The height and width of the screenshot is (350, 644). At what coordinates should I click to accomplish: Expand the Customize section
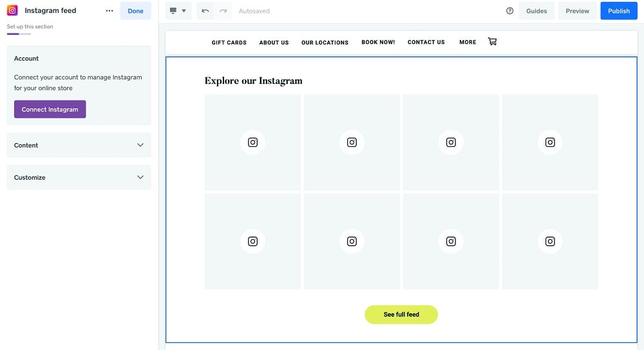79,177
